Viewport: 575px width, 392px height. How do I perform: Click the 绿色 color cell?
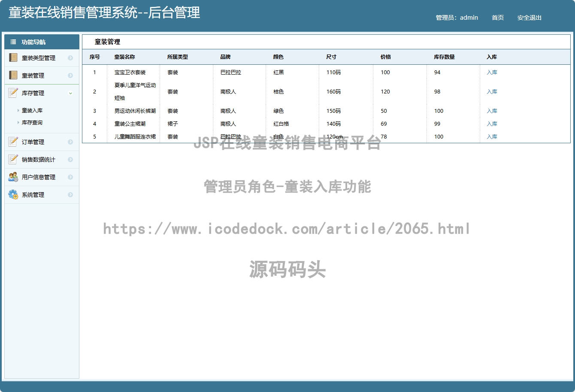click(x=278, y=111)
